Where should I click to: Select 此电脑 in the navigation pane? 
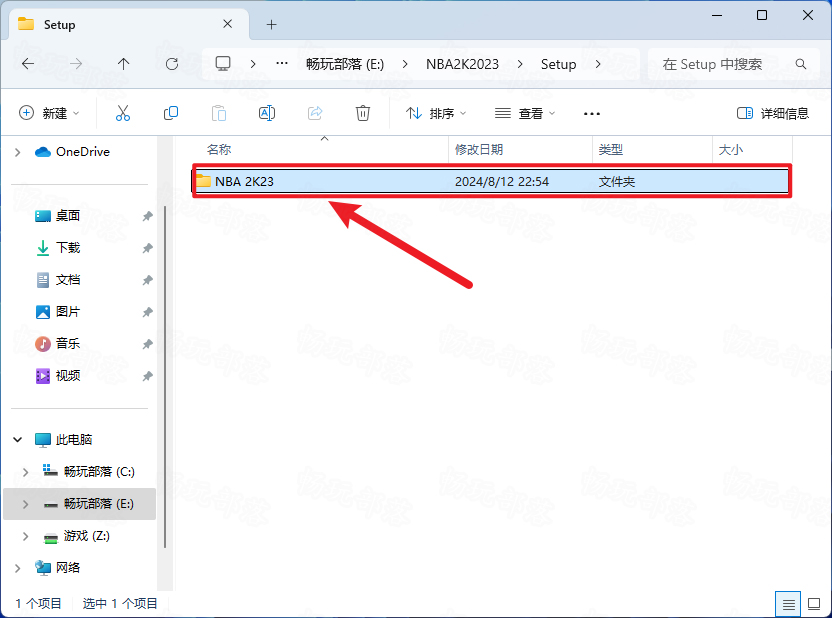[x=64, y=440]
